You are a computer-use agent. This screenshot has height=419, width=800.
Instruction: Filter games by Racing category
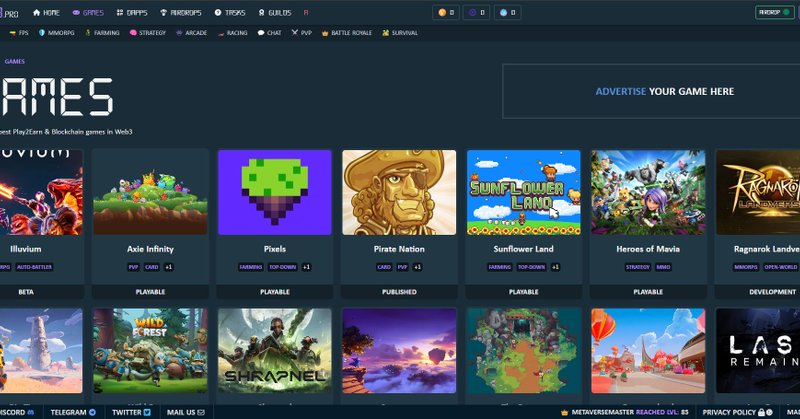[232, 33]
